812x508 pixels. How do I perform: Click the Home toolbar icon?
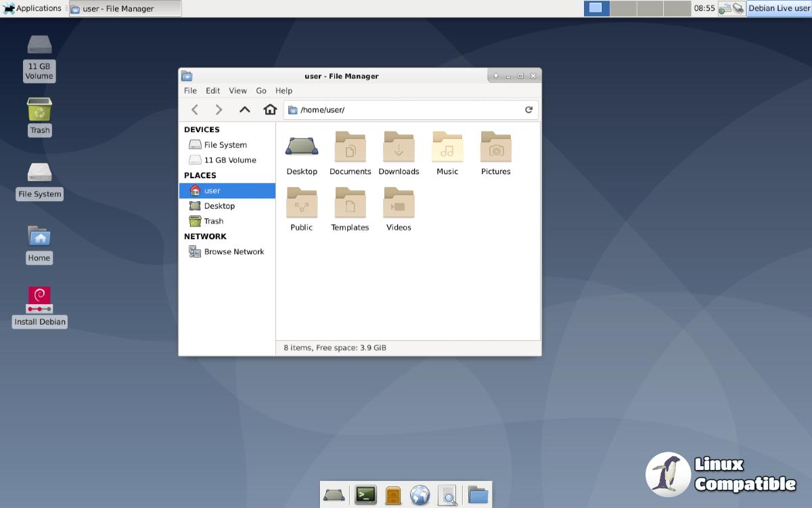[270, 110]
